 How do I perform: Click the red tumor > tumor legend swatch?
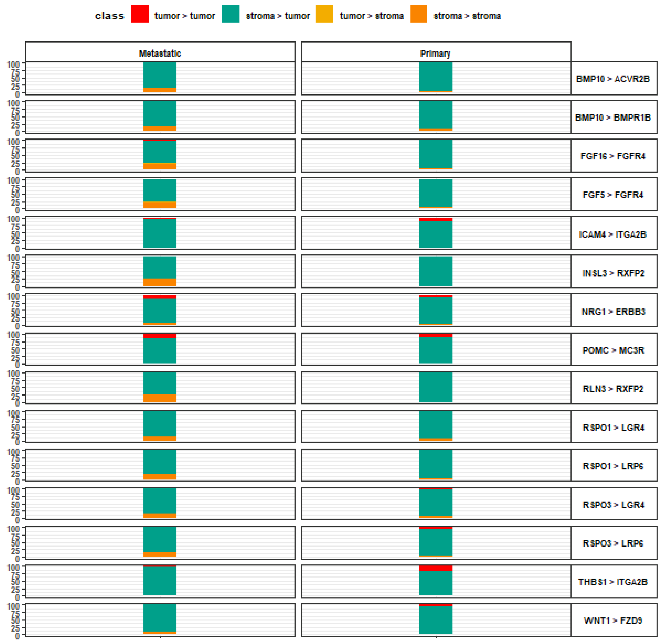(x=140, y=14)
